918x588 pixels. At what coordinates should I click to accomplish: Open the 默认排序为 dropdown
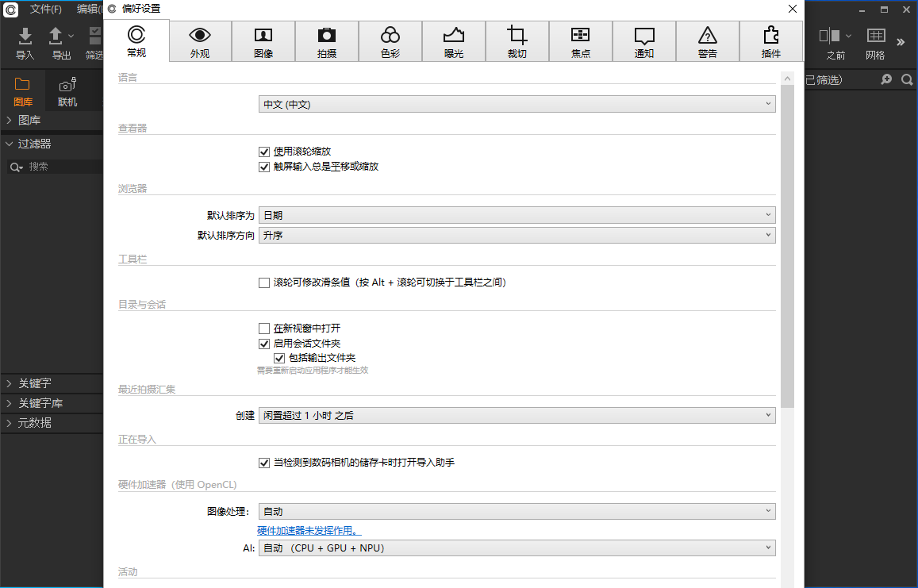click(x=517, y=214)
